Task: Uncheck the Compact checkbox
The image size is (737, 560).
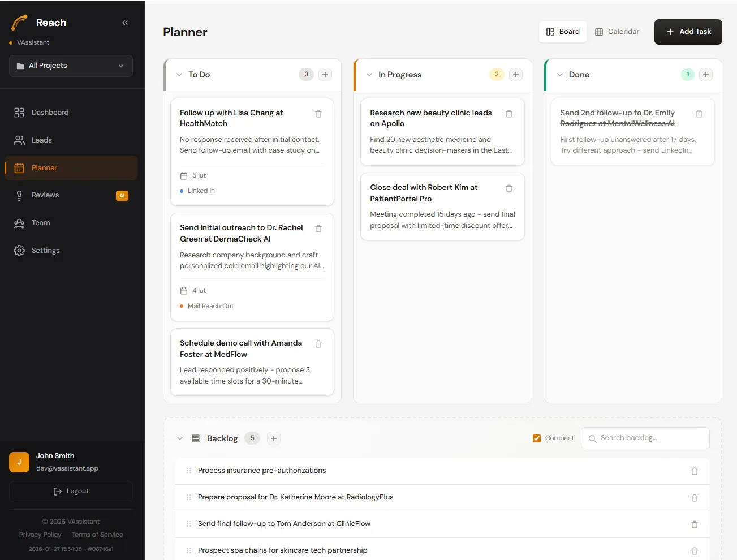Action: point(537,438)
